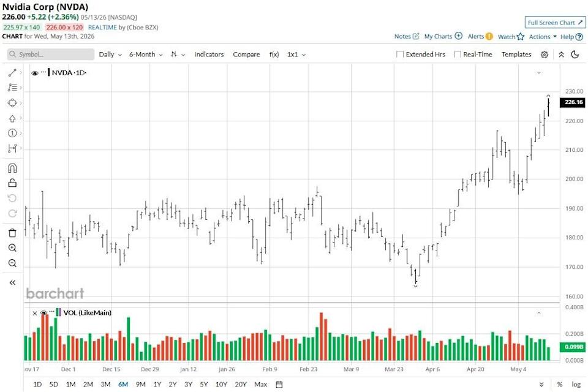Image resolution: width=588 pixels, height=392 pixels.
Task: Enable Real-Time checkbox
Action: coord(458,55)
